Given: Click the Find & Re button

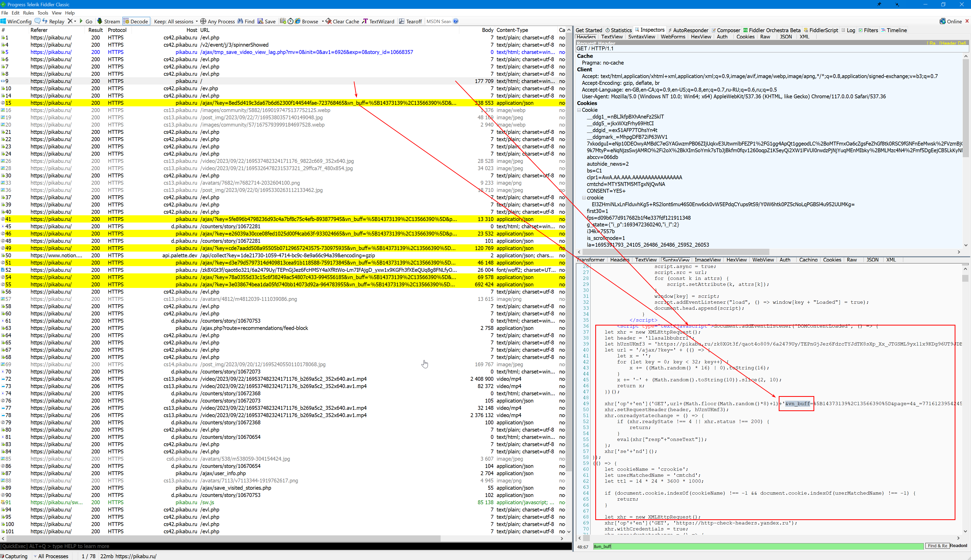Looking at the screenshot, I should [937, 546].
